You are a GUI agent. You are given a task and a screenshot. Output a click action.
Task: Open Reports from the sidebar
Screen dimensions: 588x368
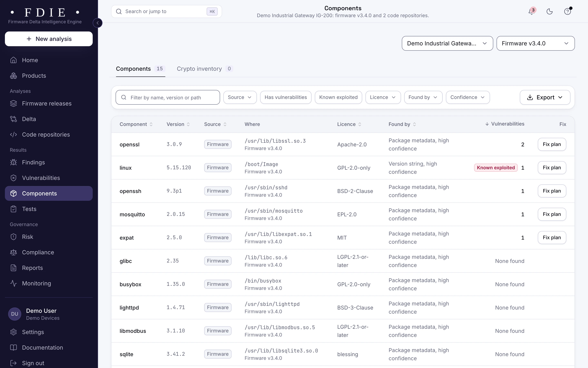[x=49, y=268]
